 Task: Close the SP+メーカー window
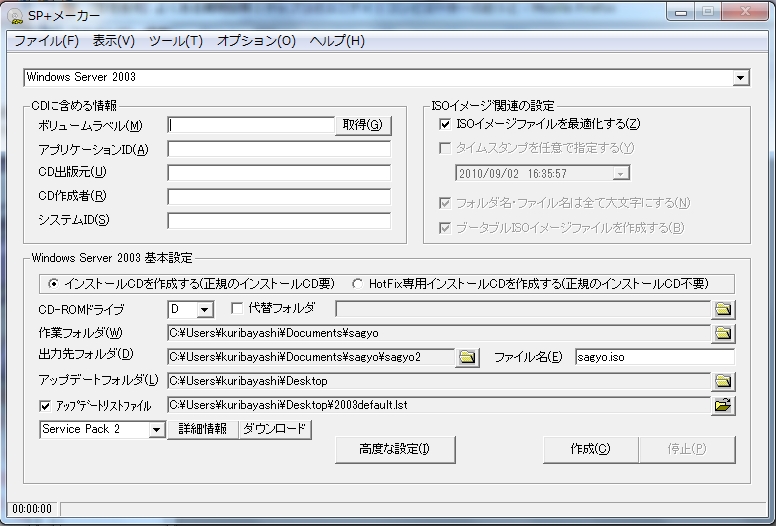[745, 12]
